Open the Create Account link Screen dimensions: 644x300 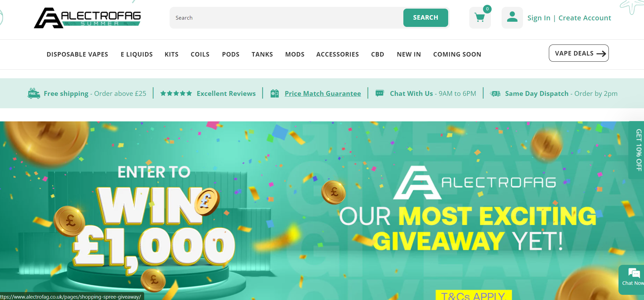pos(585,18)
